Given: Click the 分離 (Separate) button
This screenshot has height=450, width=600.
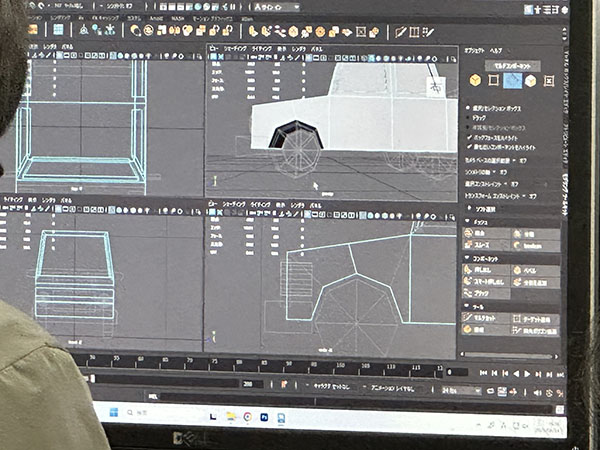Looking at the screenshot, I should [536, 234].
